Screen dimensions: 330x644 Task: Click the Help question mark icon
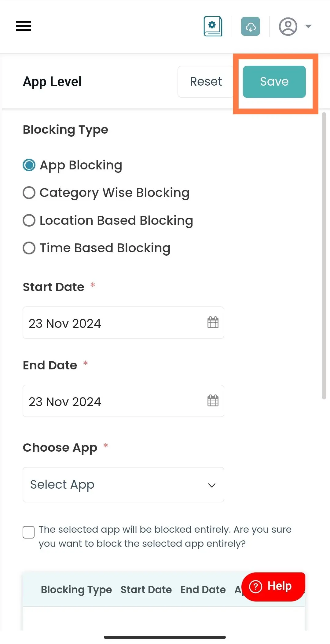(256, 587)
